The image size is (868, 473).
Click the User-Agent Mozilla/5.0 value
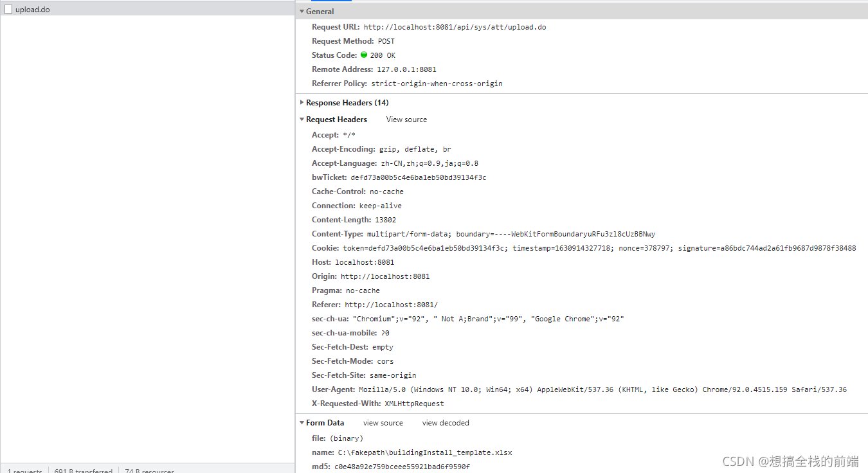click(602, 389)
